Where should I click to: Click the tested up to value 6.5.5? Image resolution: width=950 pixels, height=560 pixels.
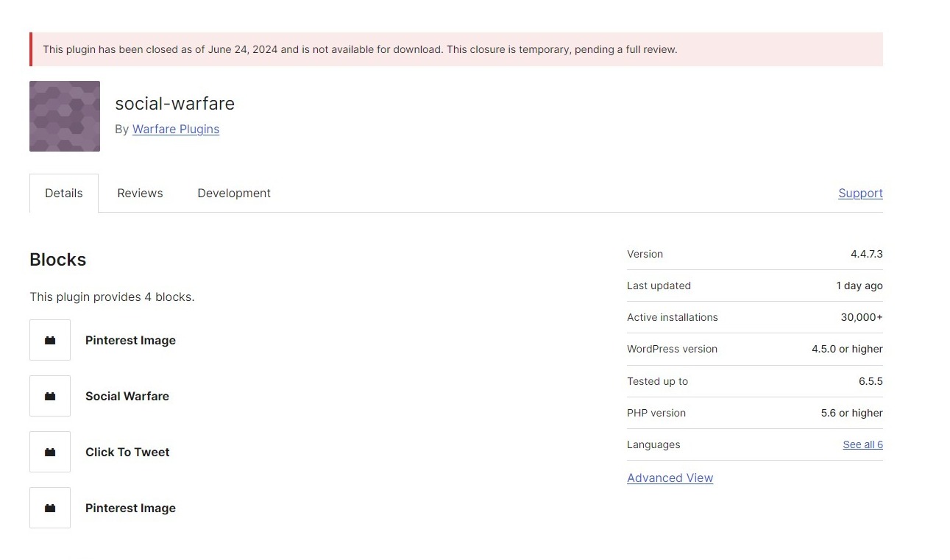coord(871,381)
